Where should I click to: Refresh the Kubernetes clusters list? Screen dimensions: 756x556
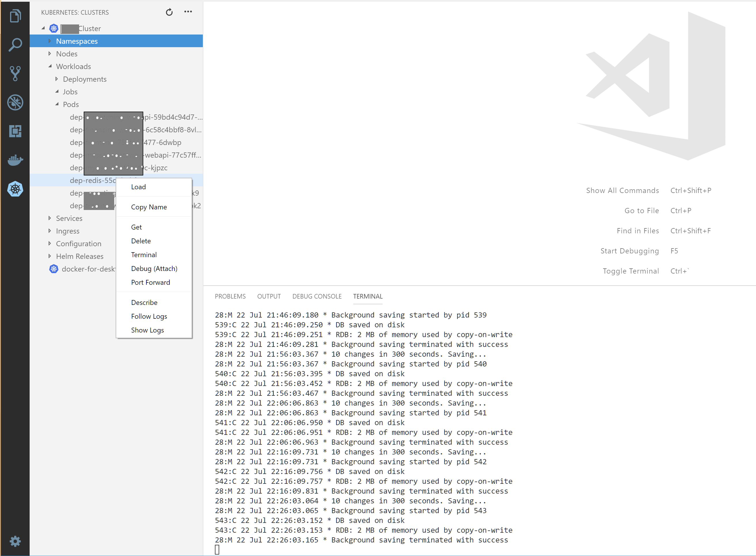click(169, 12)
